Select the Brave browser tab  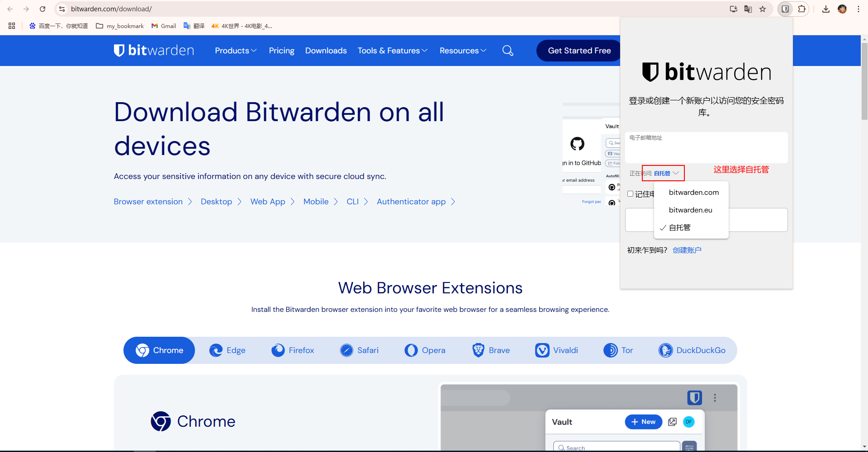[491, 350]
